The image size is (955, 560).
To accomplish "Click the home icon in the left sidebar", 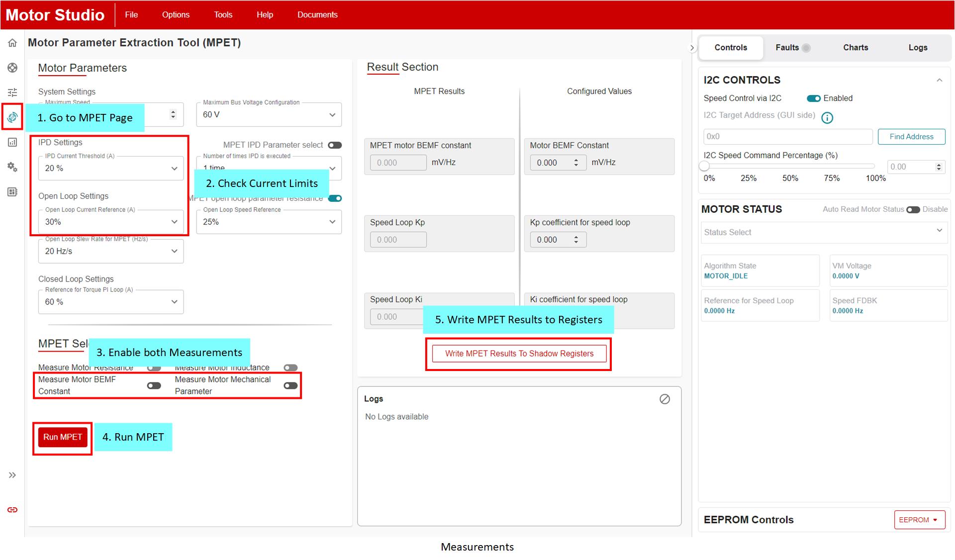I will pos(12,43).
